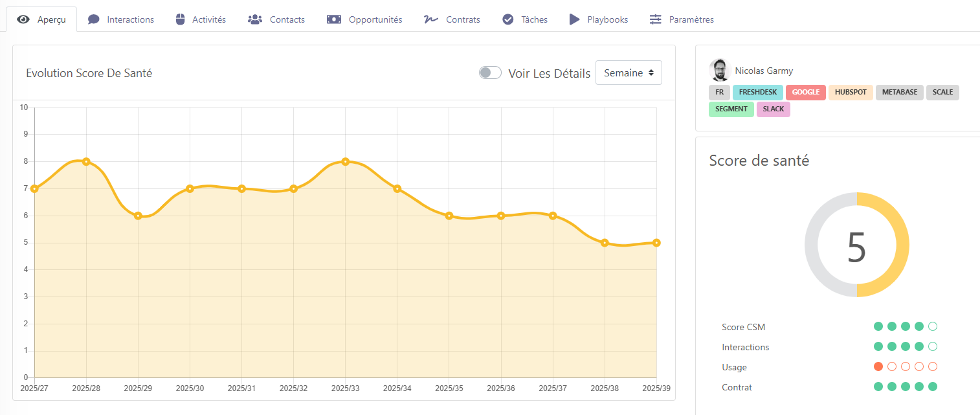The height and width of the screenshot is (415, 980).
Task: Click the health score donut showing 5
Action: (x=856, y=245)
